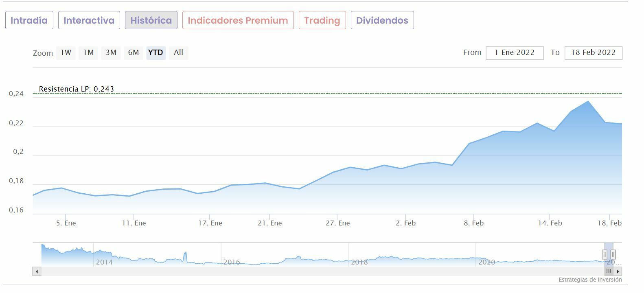Click the To date field

pyautogui.click(x=593, y=53)
